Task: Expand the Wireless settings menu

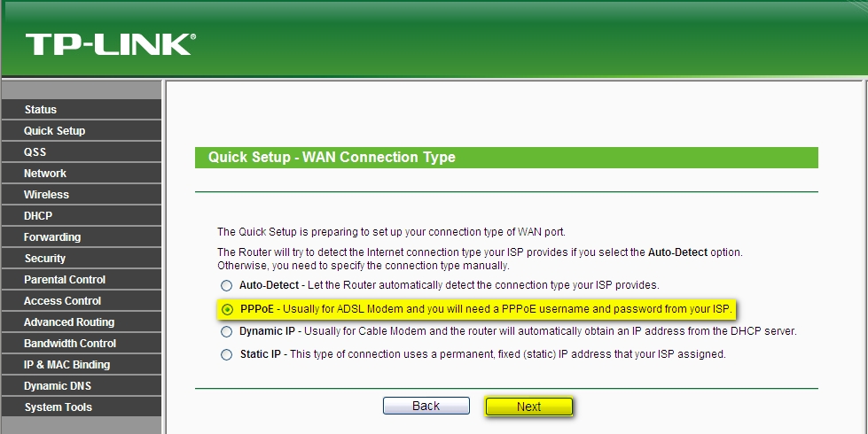Action: [x=82, y=195]
